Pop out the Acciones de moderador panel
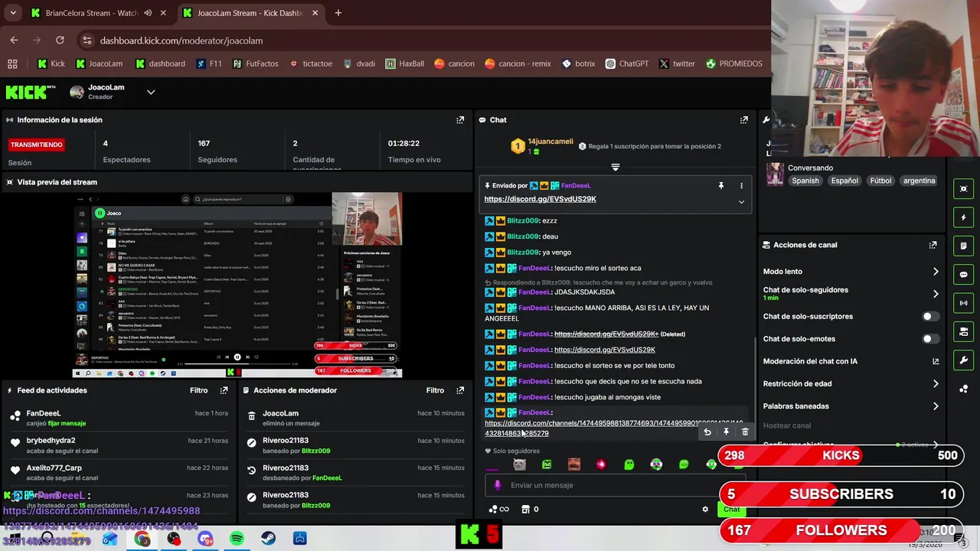 pos(460,390)
